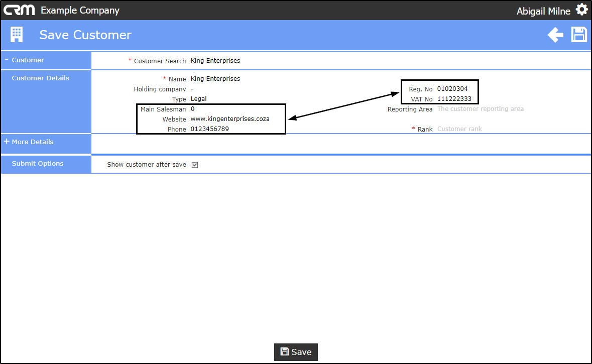Image resolution: width=592 pixels, height=364 pixels.
Task: Click the Website field value
Action: (230, 118)
